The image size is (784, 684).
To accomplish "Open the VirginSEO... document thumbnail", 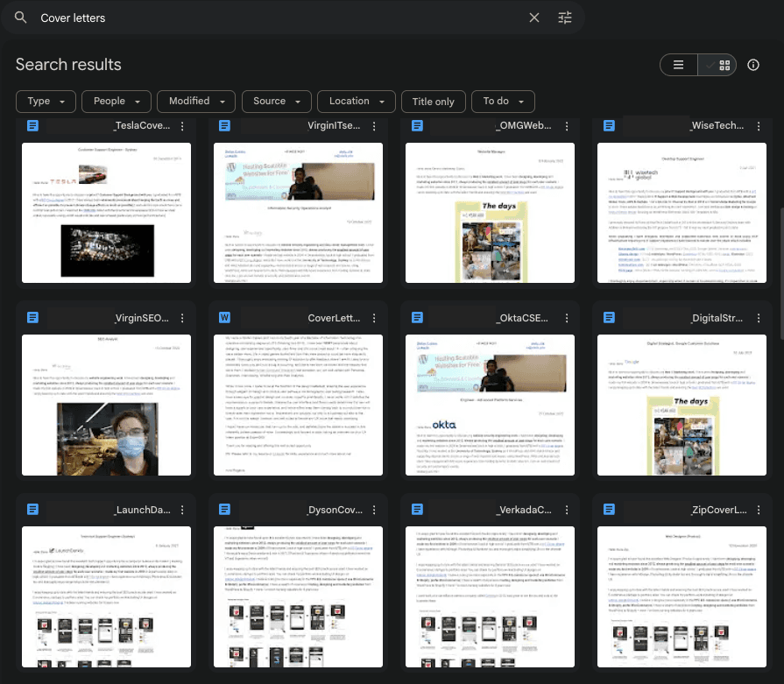I will tap(107, 405).
